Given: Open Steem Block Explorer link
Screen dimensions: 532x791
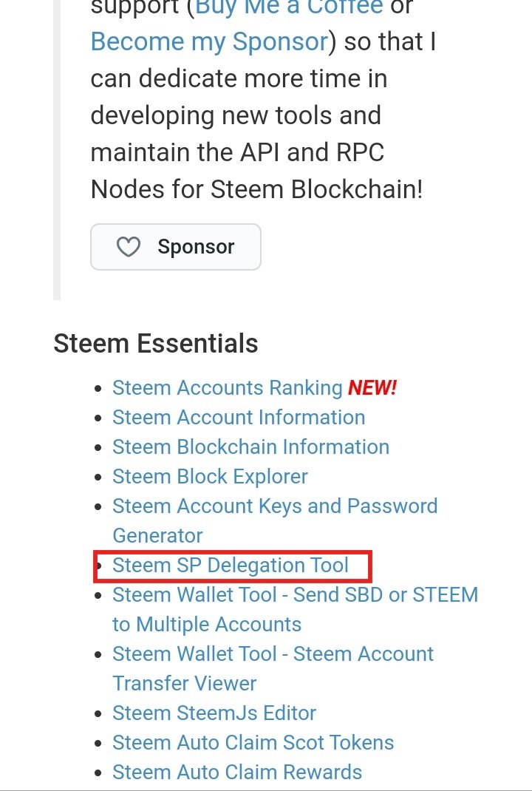Looking at the screenshot, I should (x=210, y=477).
